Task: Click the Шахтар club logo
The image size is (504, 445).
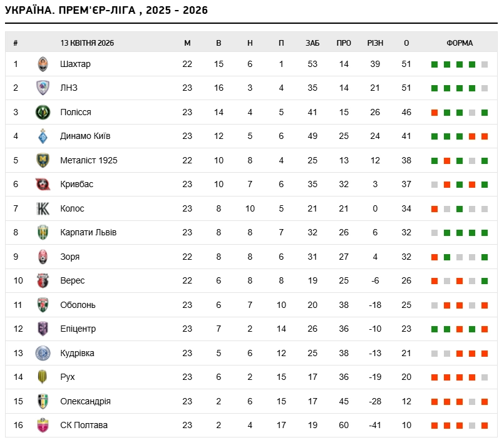Action: coord(43,64)
